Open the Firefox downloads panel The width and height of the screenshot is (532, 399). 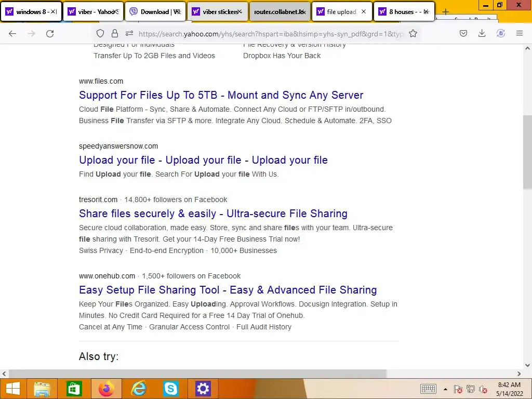click(x=482, y=33)
